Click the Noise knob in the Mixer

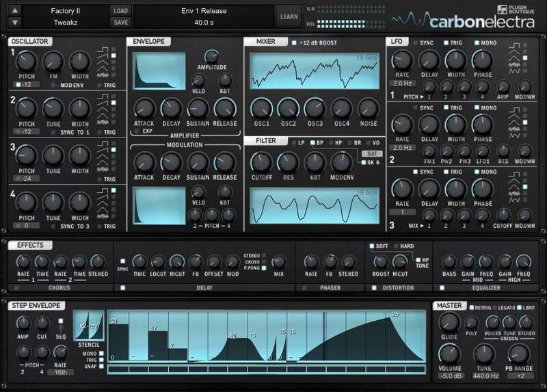tap(367, 108)
